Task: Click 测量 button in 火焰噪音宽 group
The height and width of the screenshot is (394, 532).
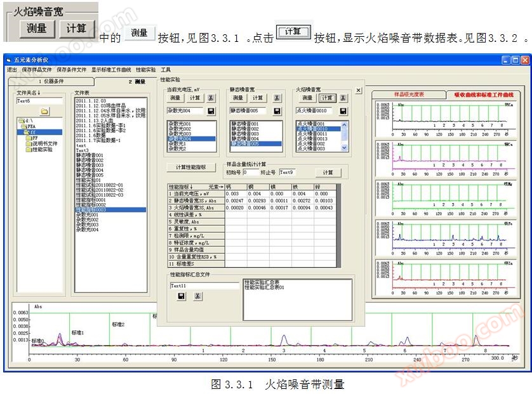Action: click(307, 98)
